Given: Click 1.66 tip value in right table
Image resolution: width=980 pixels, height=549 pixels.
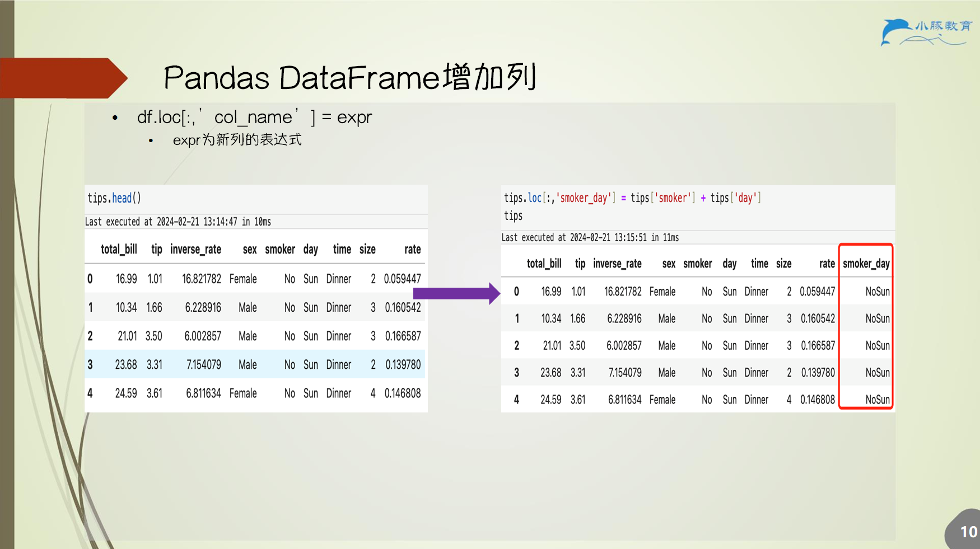Looking at the screenshot, I should (578, 318).
